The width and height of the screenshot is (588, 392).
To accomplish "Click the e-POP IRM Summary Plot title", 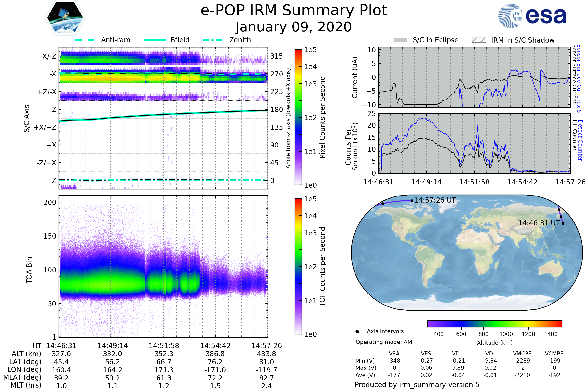I will pyautogui.click(x=294, y=11).
